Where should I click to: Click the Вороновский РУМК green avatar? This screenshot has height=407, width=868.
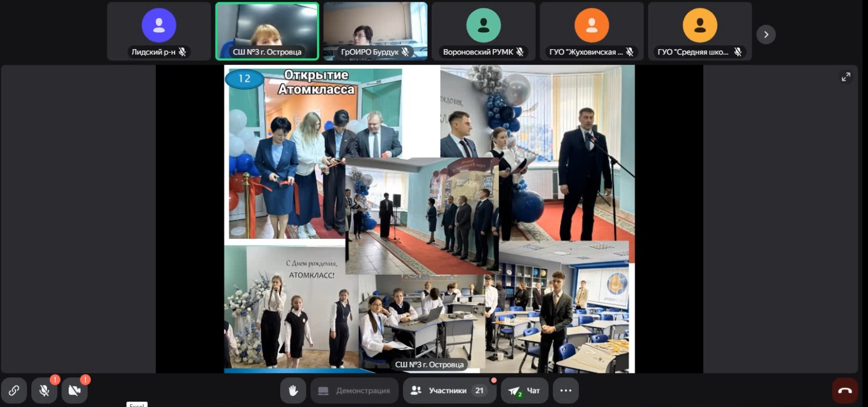click(483, 25)
